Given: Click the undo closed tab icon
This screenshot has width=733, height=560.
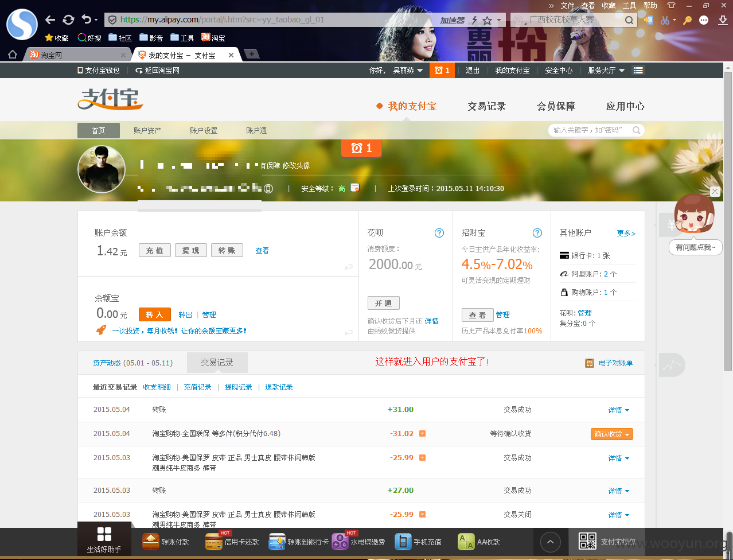Looking at the screenshot, I should (x=87, y=20).
